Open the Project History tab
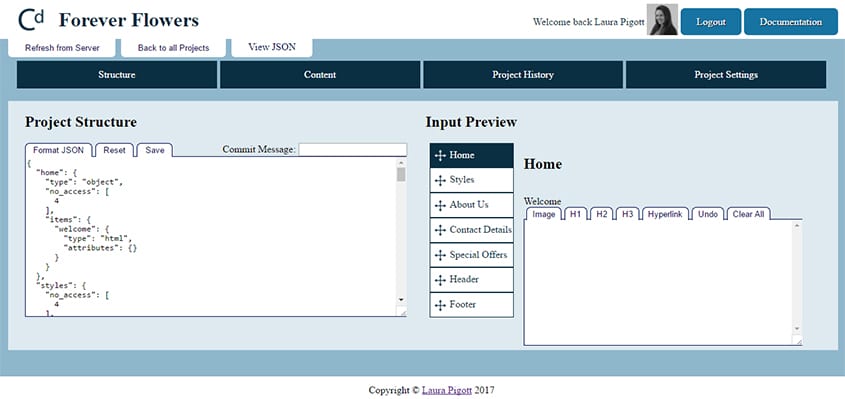The height and width of the screenshot is (399, 845). point(523,74)
